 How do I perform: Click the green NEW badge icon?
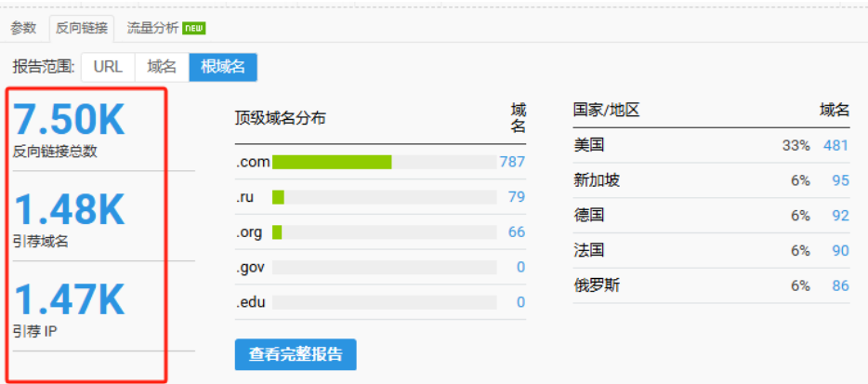click(194, 29)
